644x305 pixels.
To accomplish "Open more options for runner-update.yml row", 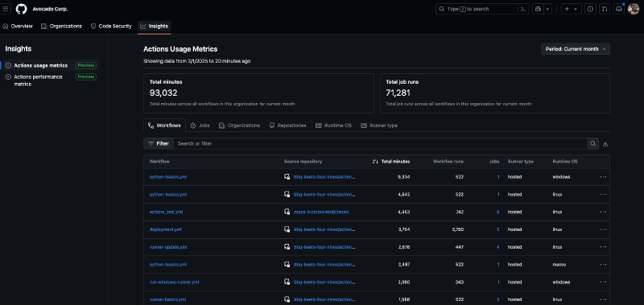I will coord(603,247).
